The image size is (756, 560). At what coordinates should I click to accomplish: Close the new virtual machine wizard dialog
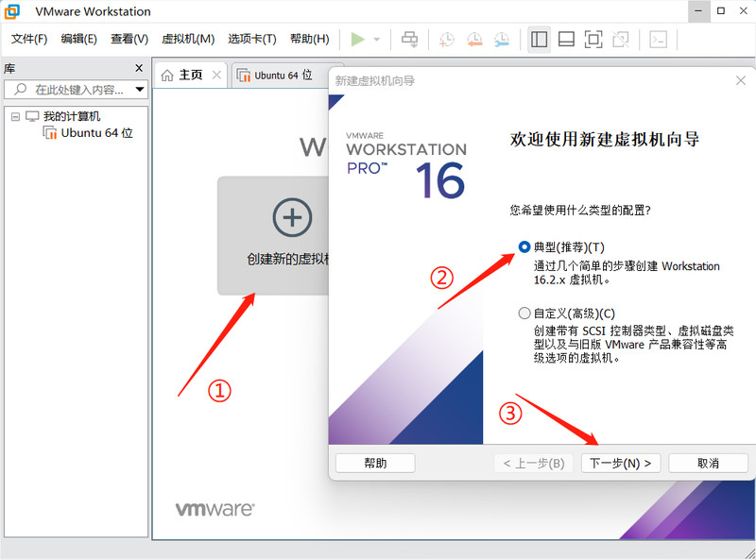click(741, 80)
